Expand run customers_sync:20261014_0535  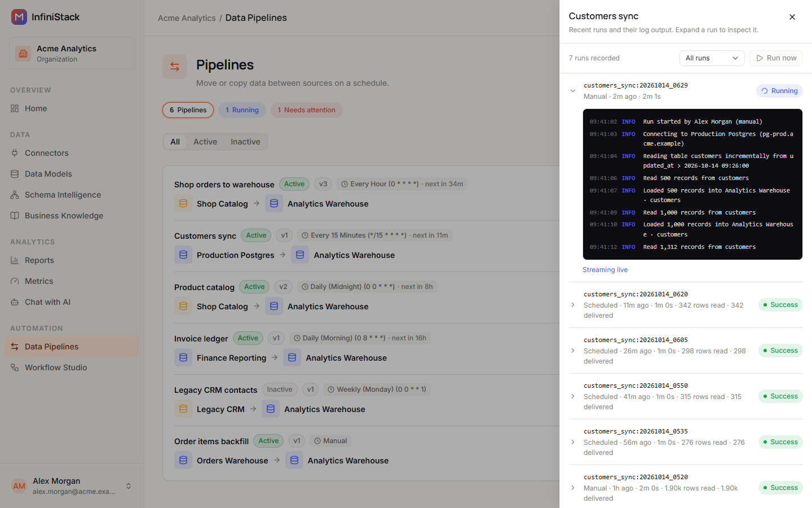(573, 442)
